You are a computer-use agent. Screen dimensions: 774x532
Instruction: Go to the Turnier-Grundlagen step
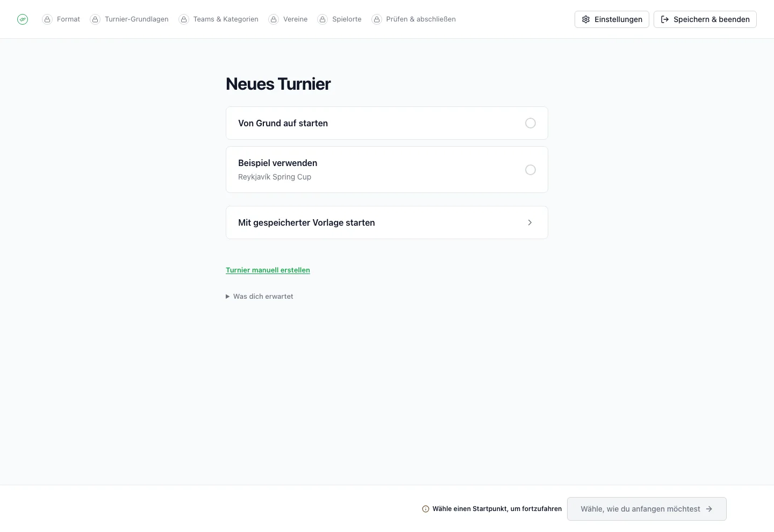tap(129, 19)
